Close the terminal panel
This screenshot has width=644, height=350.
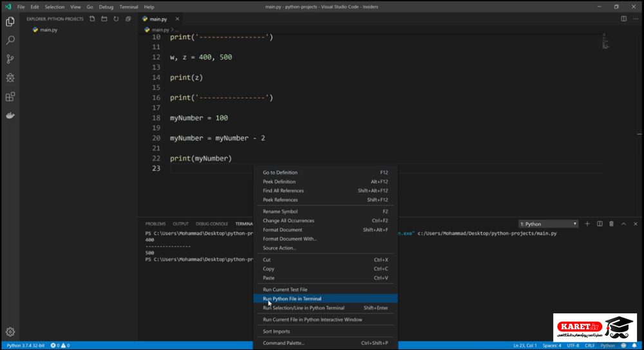(x=636, y=224)
